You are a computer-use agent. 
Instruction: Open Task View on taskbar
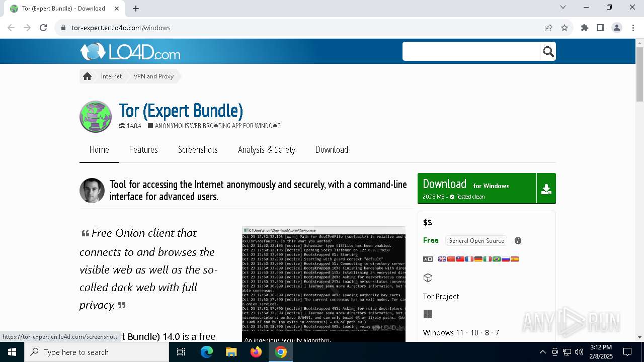(181, 352)
